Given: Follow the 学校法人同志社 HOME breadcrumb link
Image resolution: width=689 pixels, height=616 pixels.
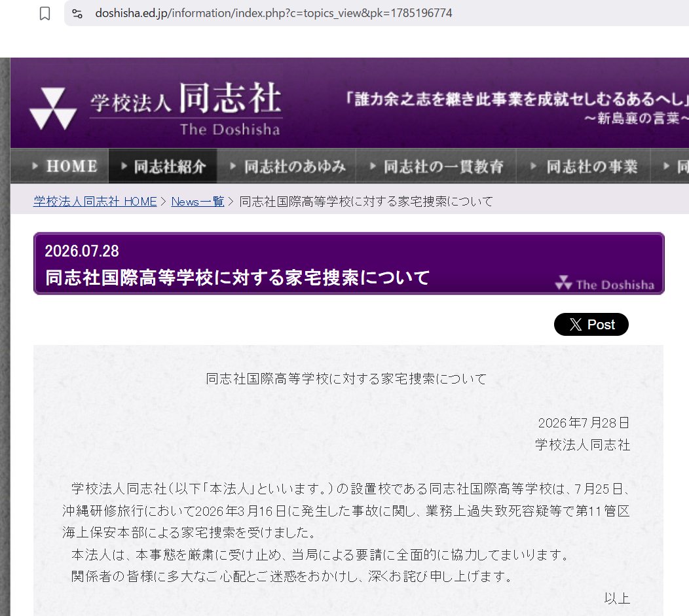Looking at the screenshot, I should [95, 202].
